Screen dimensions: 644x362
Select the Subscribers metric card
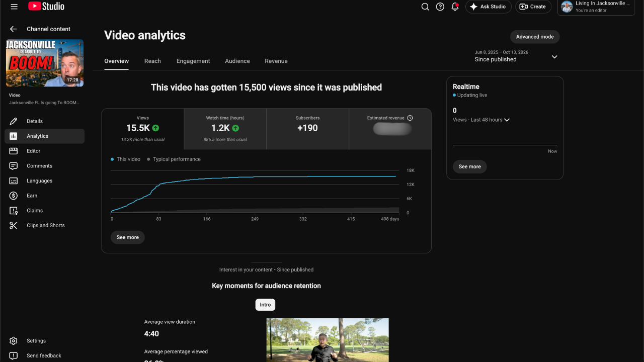pos(307,129)
